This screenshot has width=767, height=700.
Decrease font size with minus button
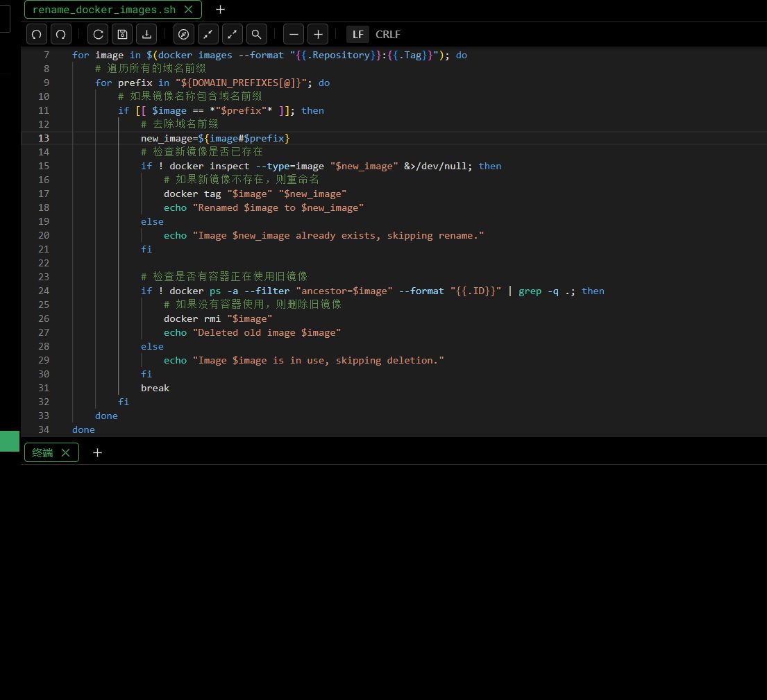[294, 34]
